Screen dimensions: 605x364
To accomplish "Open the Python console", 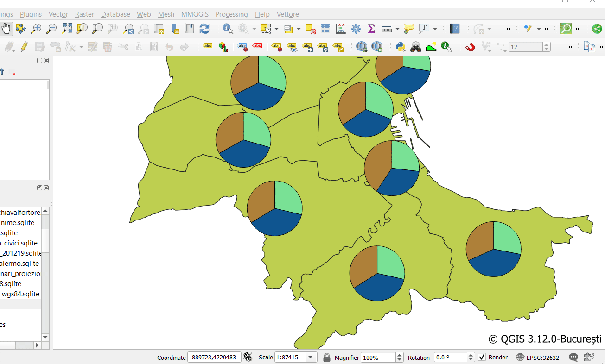I will click(401, 47).
